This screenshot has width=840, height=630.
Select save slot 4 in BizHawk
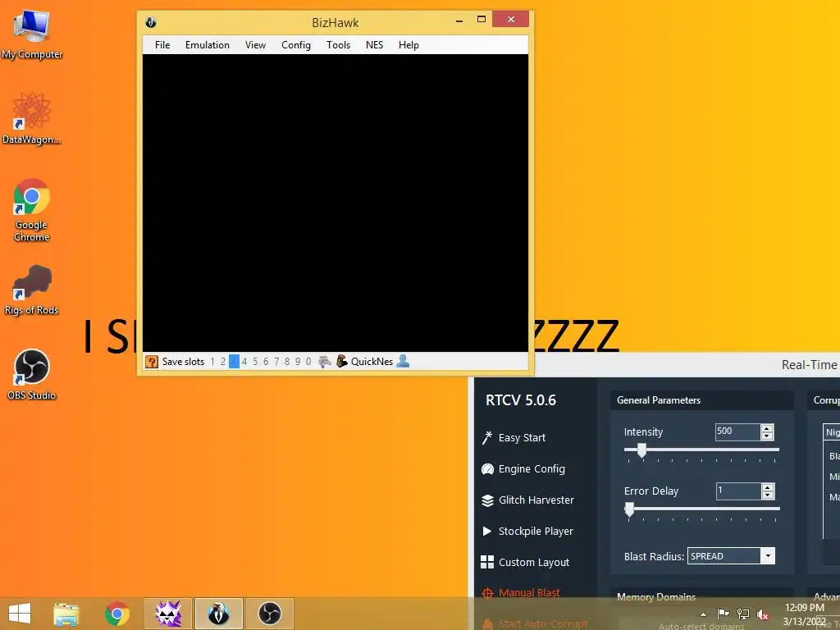tap(244, 362)
